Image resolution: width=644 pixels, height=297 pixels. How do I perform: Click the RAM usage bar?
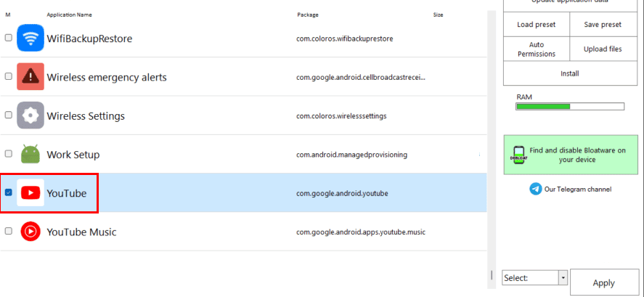click(570, 107)
